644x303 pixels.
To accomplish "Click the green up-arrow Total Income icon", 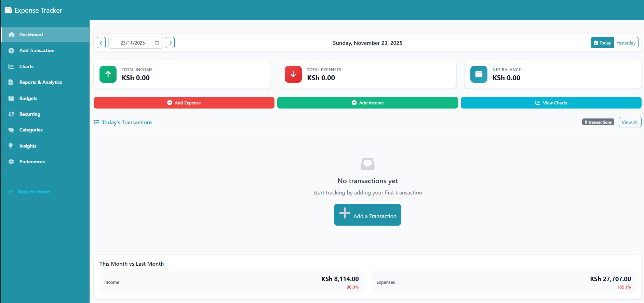I will [108, 74].
